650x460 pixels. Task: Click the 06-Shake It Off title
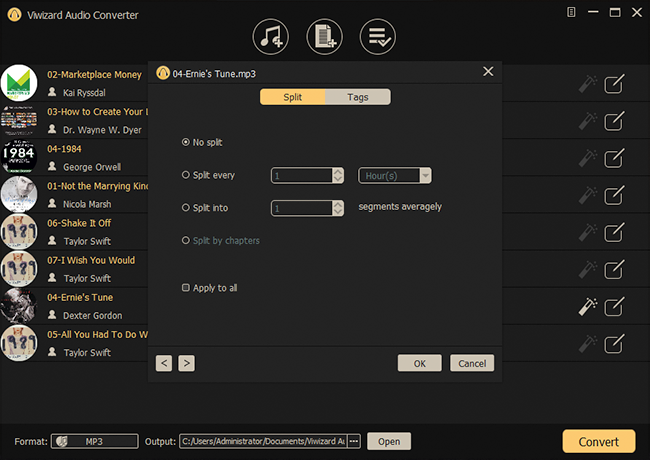(79, 223)
